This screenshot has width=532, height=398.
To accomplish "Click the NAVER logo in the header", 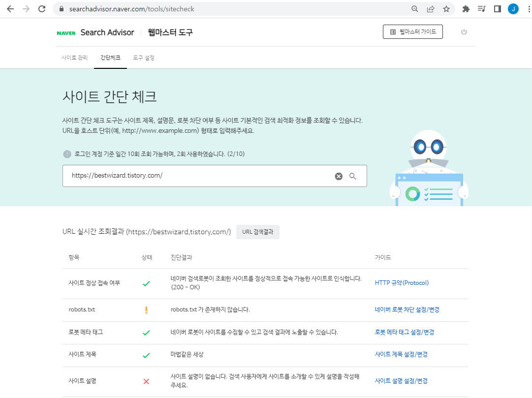I will tap(65, 32).
